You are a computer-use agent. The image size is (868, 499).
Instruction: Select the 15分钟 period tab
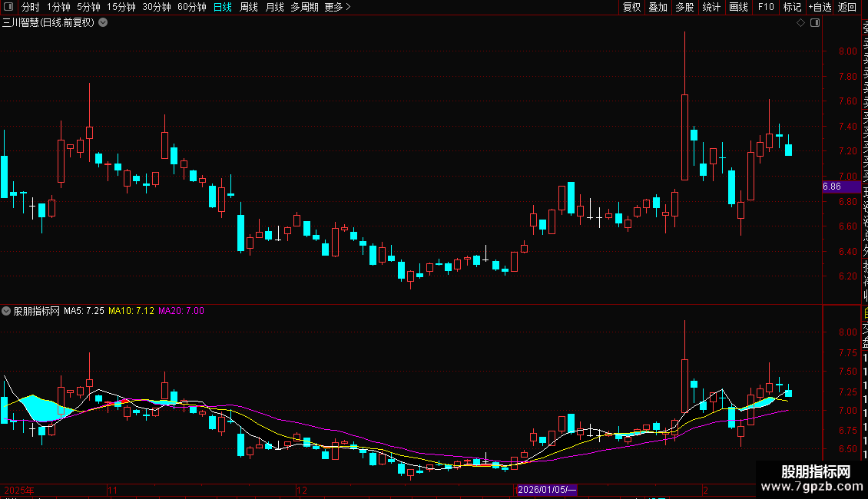pos(121,7)
